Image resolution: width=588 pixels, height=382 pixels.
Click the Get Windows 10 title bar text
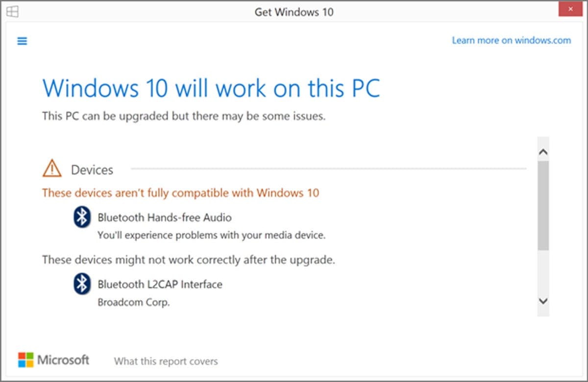coord(294,12)
